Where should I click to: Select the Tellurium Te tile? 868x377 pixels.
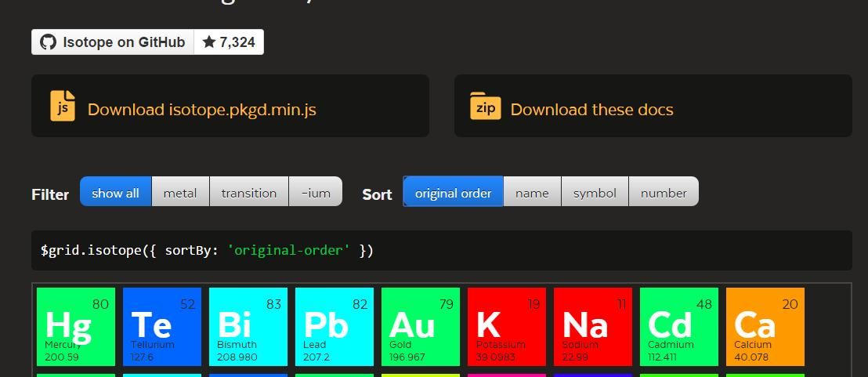point(162,327)
